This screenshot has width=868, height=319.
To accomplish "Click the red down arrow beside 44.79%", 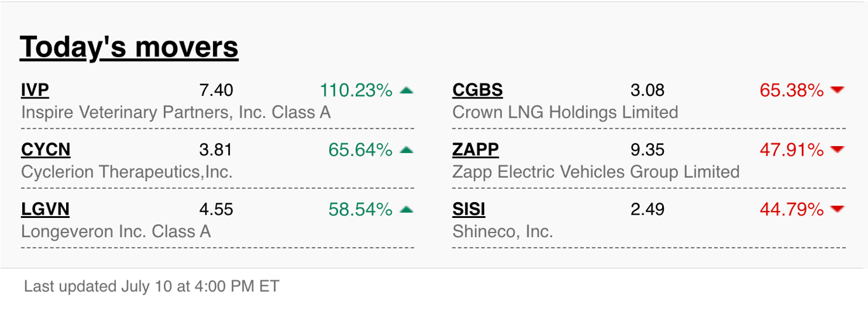I will tap(837, 209).
